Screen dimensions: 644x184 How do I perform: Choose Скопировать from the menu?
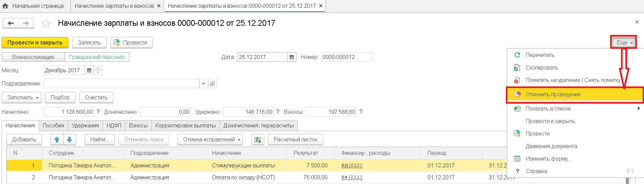tap(575, 67)
